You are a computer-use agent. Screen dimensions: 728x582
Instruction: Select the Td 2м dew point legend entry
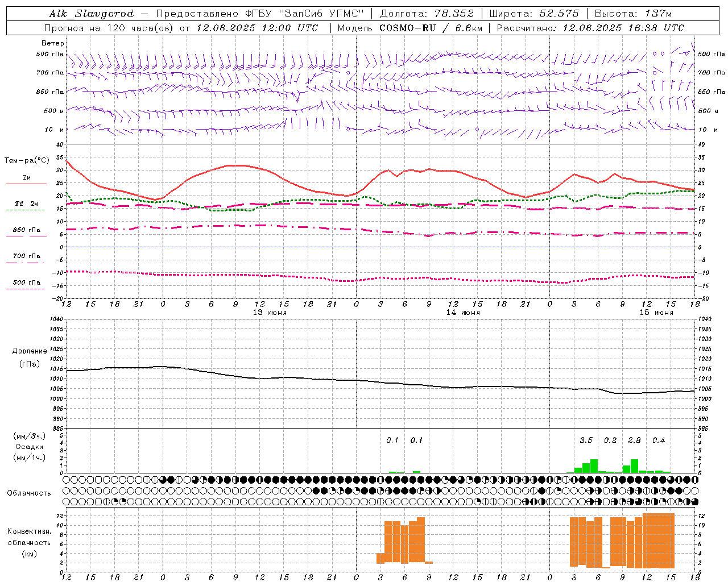[27, 203]
